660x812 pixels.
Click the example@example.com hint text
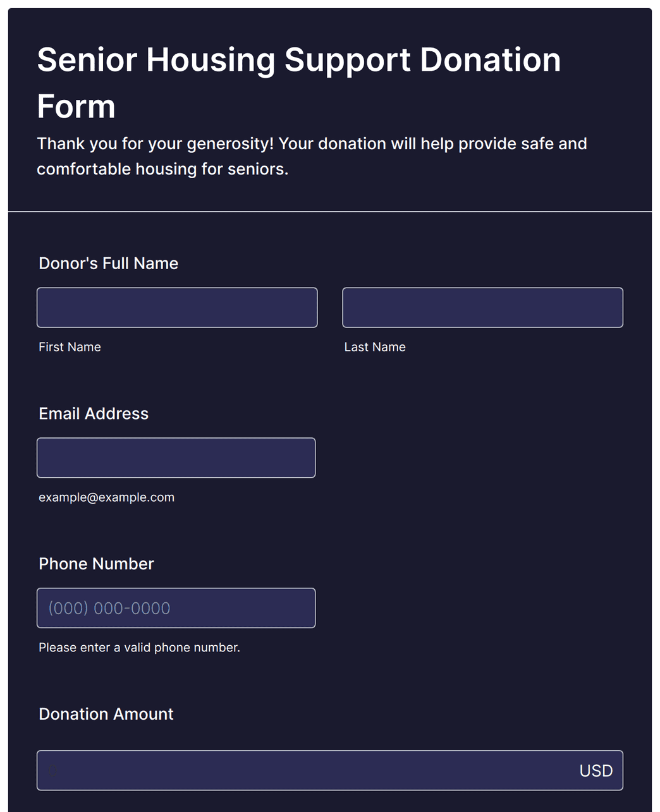coord(106,497)
